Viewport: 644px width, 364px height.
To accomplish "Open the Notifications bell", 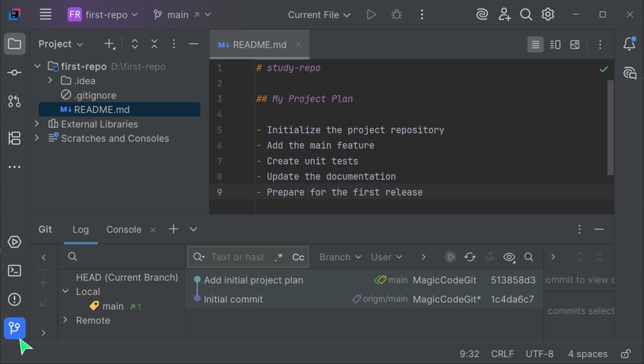I will (629, 43).
